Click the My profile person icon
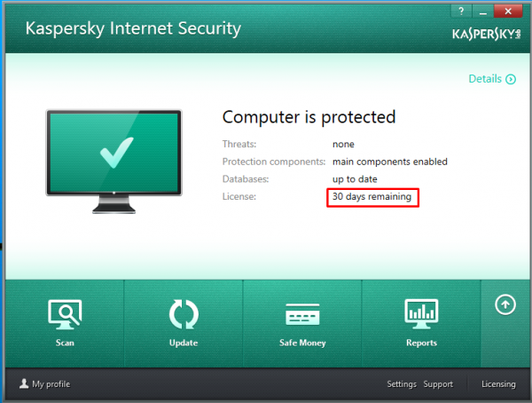Image resolution: width=532 pixels, height=403 pixels. pos(24,383)
